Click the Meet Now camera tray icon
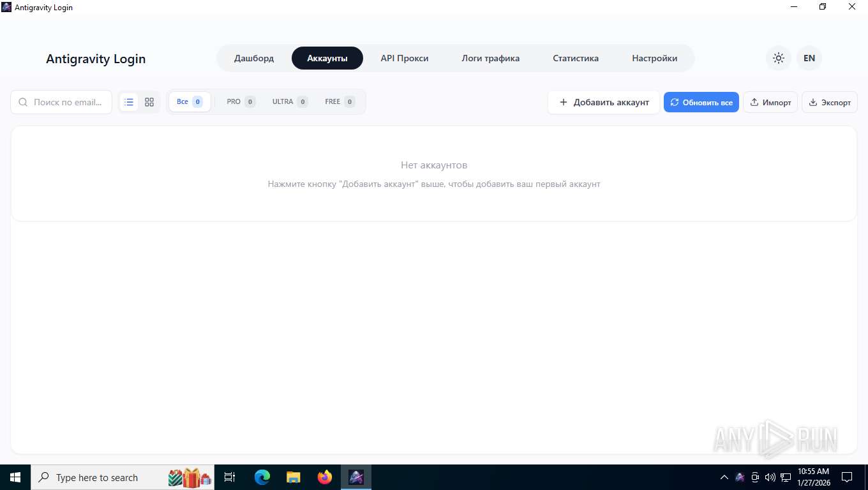Viewport: 868px width, 490px height. (755, 477)
